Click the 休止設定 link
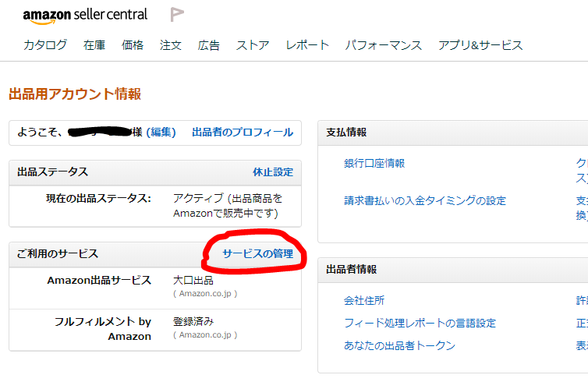588x382 pixels. coord(273,172)
